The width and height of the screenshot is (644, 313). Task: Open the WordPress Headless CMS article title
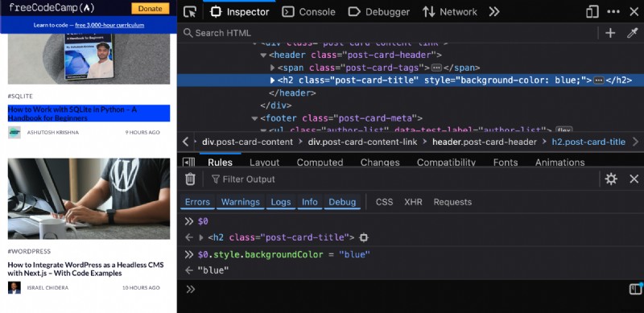click(85, 269)
